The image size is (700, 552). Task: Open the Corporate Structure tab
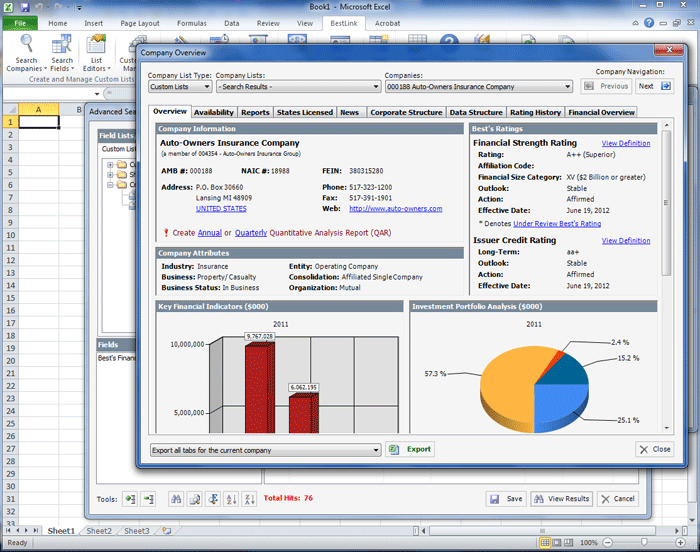406,112
